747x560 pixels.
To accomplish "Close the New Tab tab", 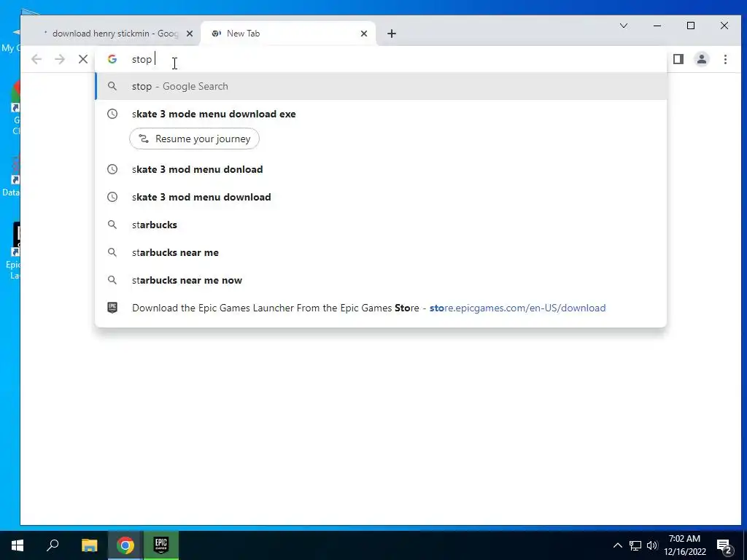I will tap(364, 34).
